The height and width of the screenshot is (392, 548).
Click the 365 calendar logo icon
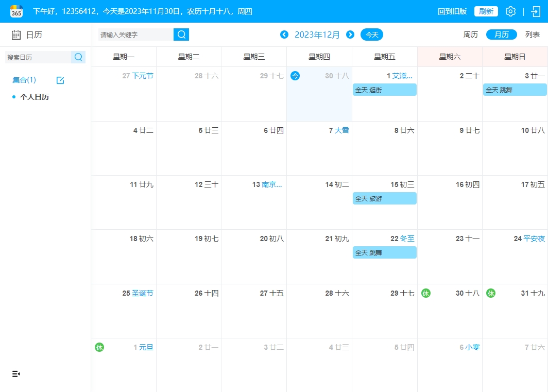pos(16,11)
